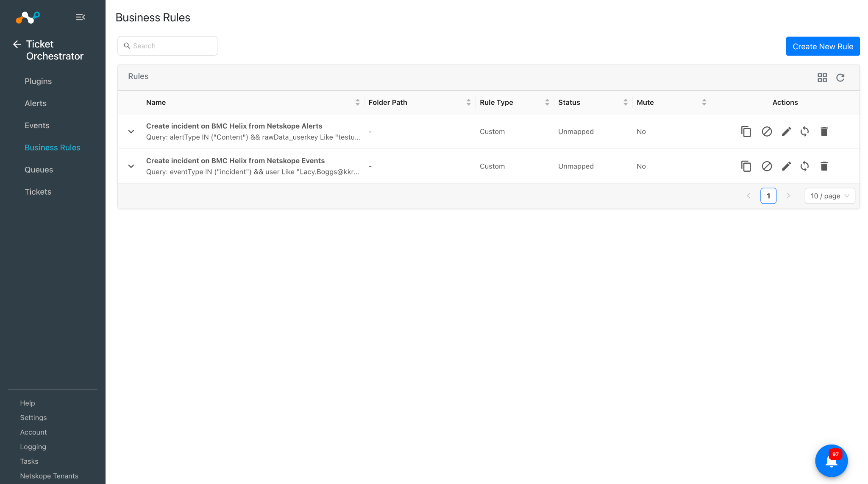Click Custom rule type of the Netskope Events rule
Viewport: 868px width, 484px height.
pos(492,166)
